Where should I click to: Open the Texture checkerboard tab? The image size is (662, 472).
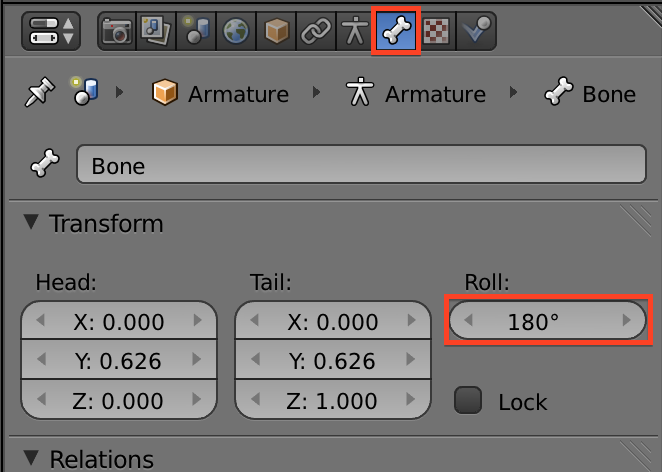[435, 32]
